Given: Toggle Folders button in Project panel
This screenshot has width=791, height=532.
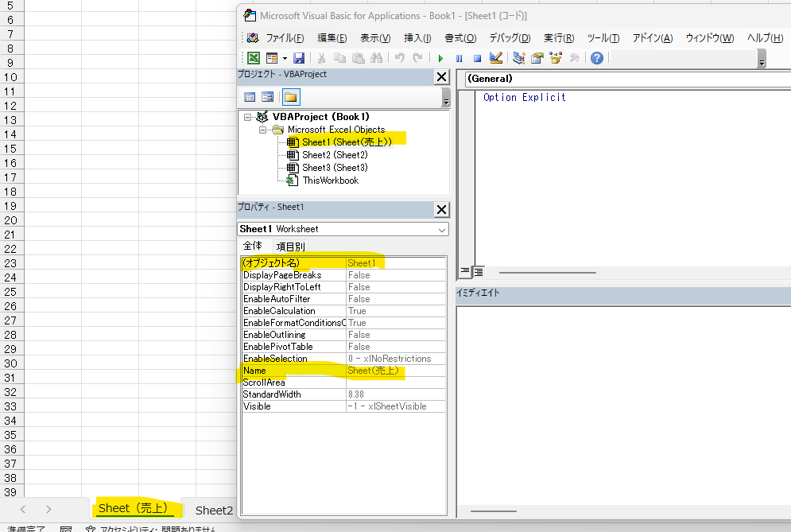Looking at the screenshot, I should [x=291, y=97].
